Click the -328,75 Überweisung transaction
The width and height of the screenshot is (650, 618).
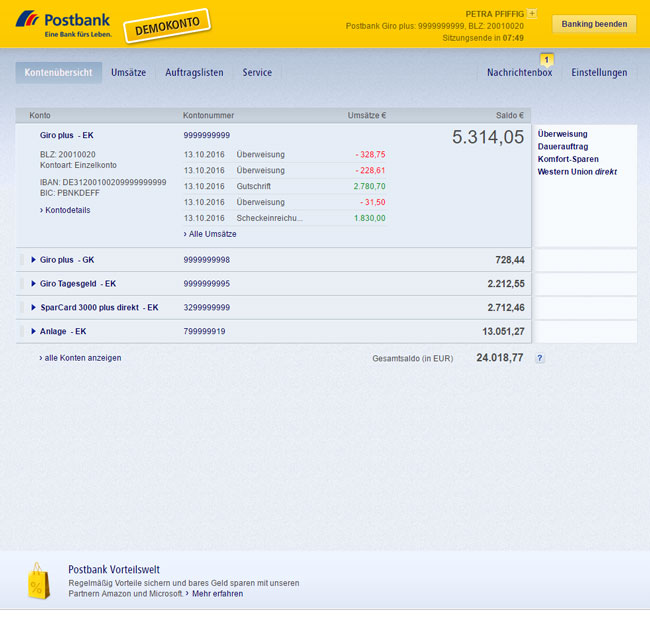coord(284,155)
